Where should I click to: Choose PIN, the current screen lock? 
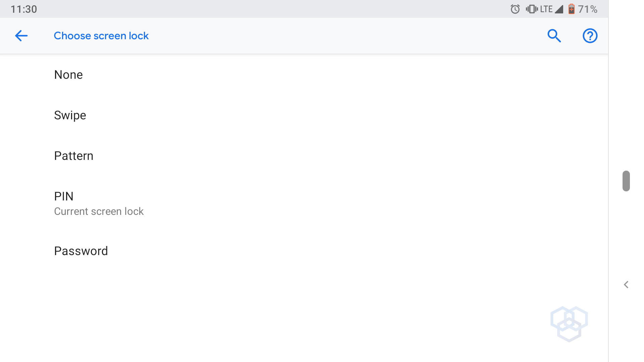[64, 196]
